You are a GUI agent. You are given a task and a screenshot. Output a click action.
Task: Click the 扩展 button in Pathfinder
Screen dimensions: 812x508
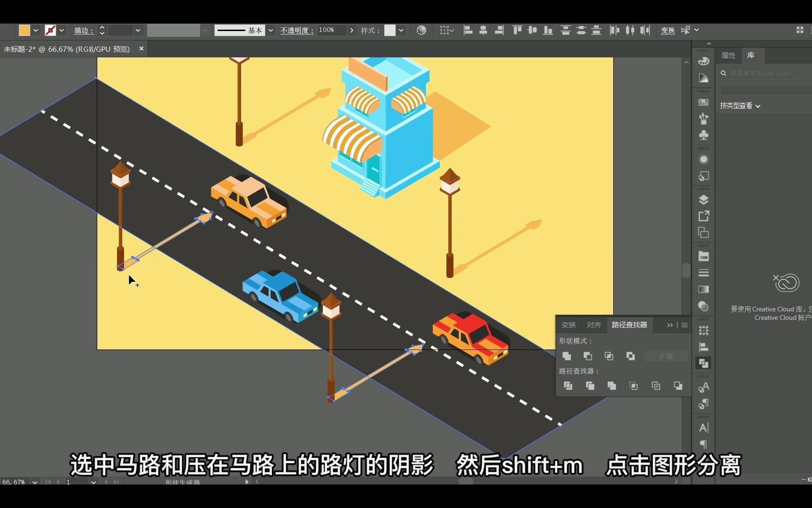tap(666, 356)
